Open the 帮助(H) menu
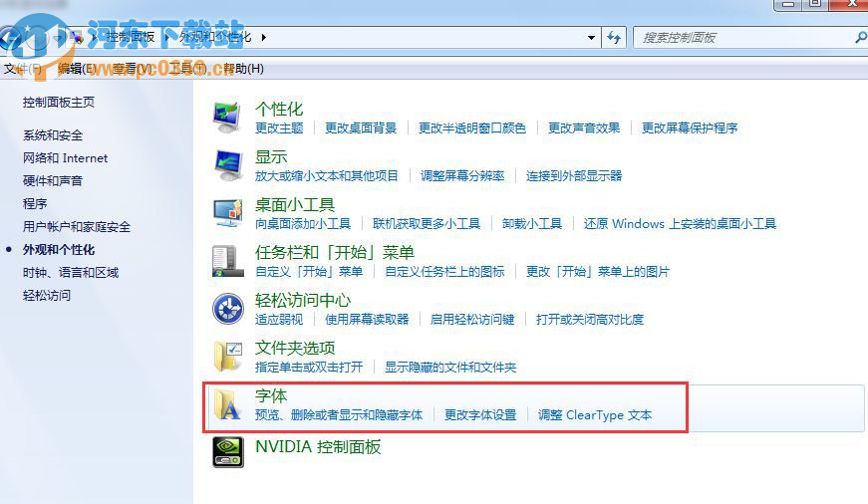The height and width of the screenshot is (504, 868). pos(243,69)
